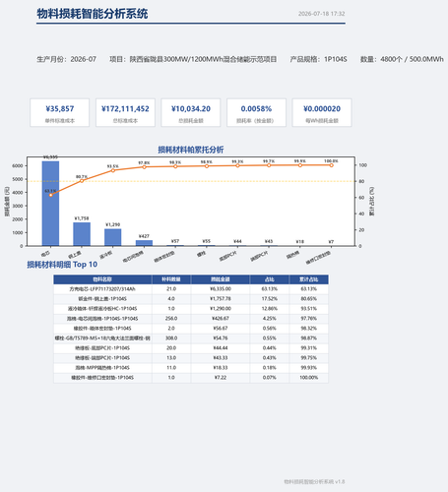
Task: Click the 97.8% cumulative line marker
Action: click(x=144, y=167)
